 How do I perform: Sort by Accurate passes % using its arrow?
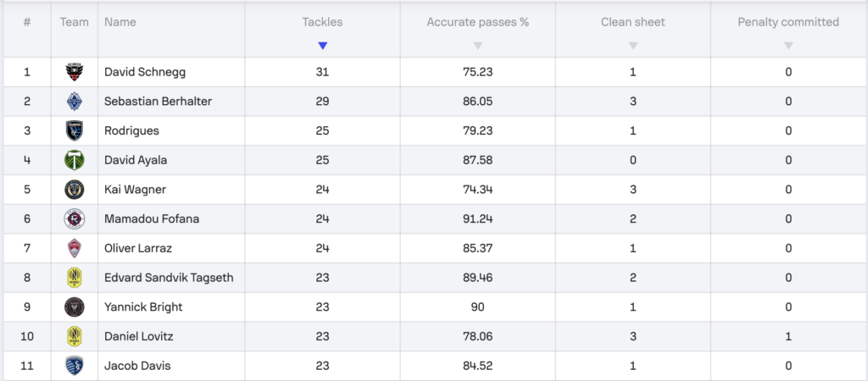click(478, 46)
